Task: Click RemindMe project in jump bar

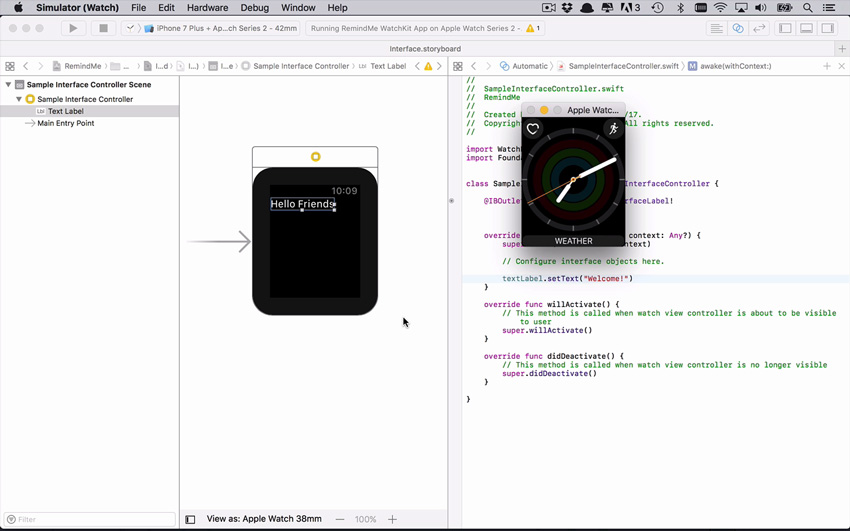Action: point(77,66)
